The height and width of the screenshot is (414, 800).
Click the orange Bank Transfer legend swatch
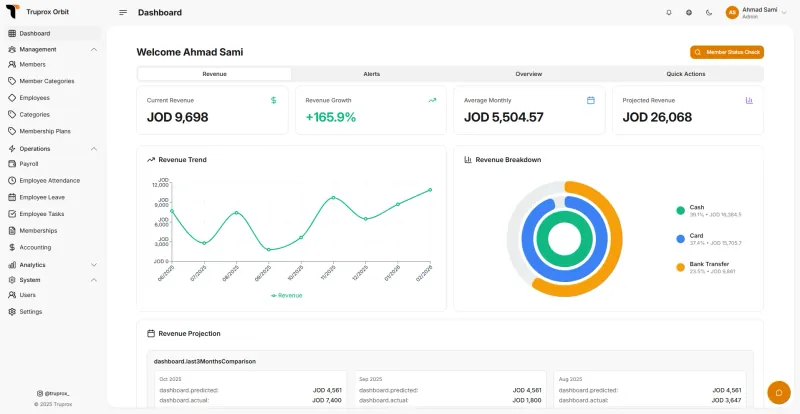point(681,267)
